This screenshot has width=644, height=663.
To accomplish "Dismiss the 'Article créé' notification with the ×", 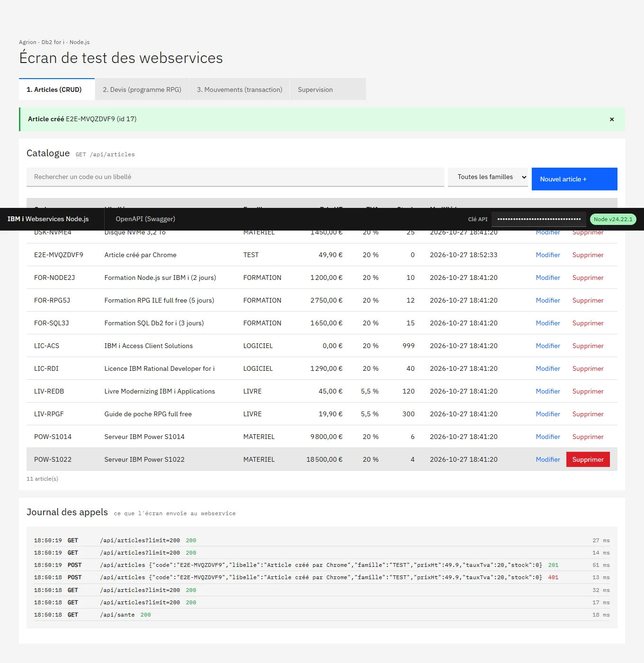I will point(612,119).
